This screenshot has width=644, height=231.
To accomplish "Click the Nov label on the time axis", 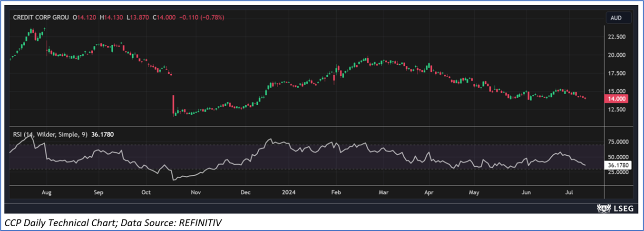I will click(196, 192).
